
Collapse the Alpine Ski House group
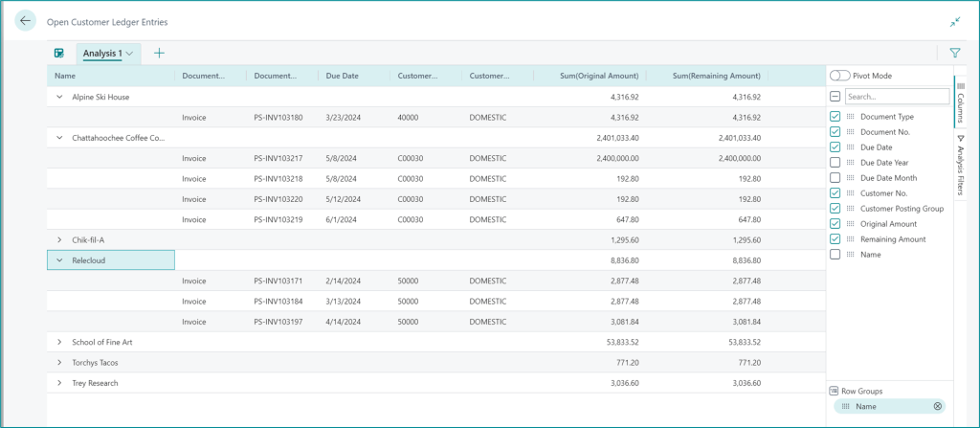(59, 97)
